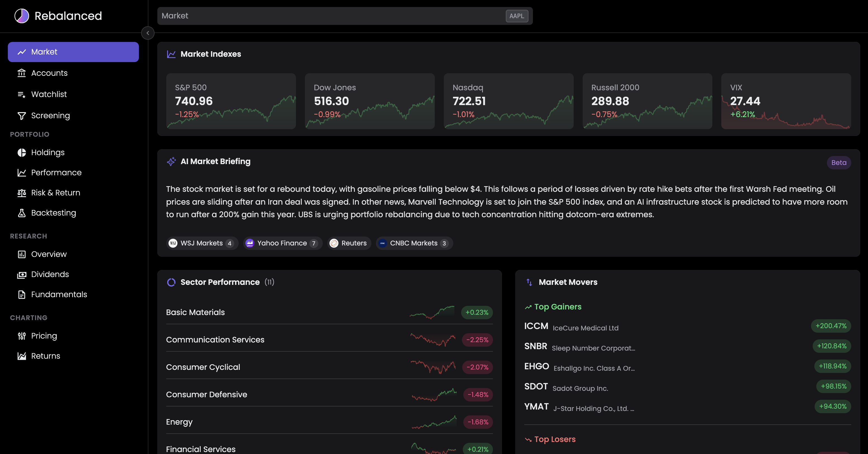The width and height of the screenshot is (868, 454).
Task: Click the Reuters source logo
Action: point(334,243)
